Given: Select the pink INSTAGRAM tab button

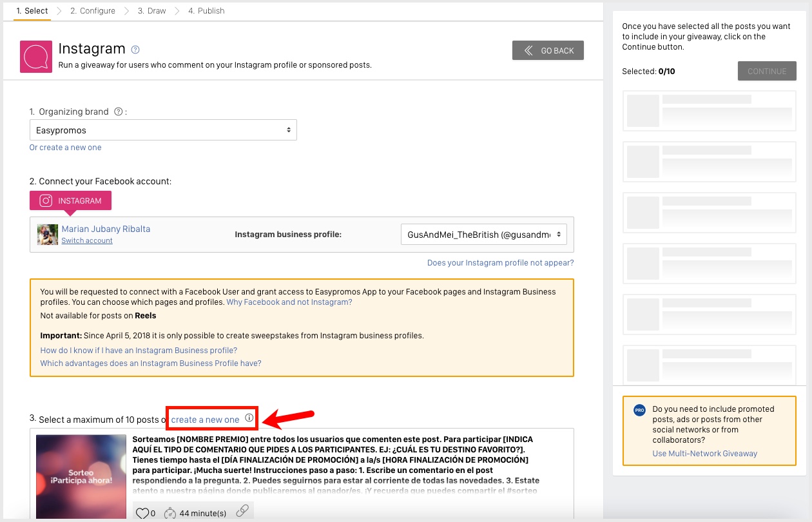Looking at the screenshot, I should click(x=70, y=200).
